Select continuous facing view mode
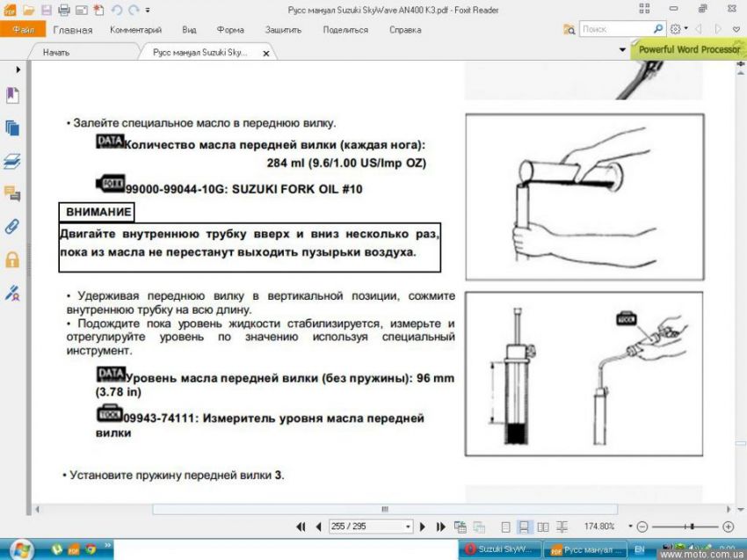Viewport: 747px width, 560px height. (562, 527)
